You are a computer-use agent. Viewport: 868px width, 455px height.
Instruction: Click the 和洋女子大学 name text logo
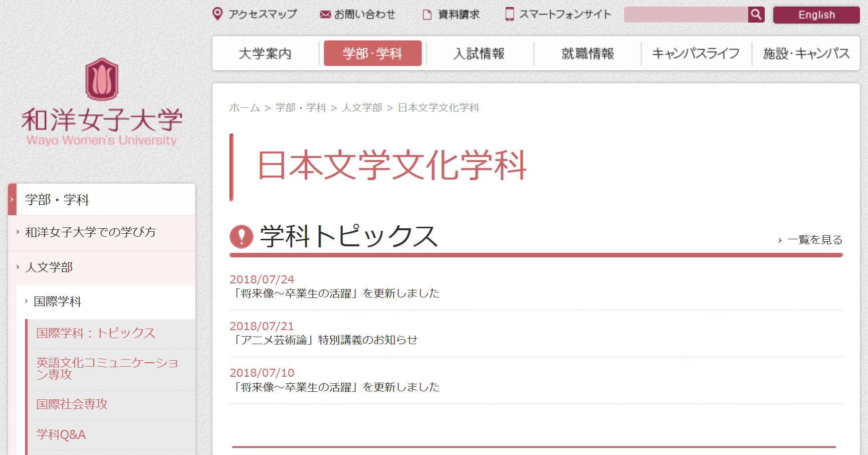coord(102,120)
